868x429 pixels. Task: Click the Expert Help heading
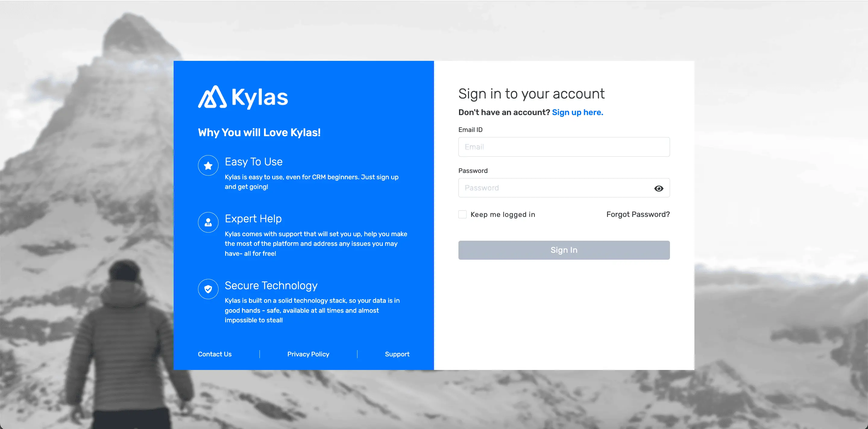tap(253, 219)
